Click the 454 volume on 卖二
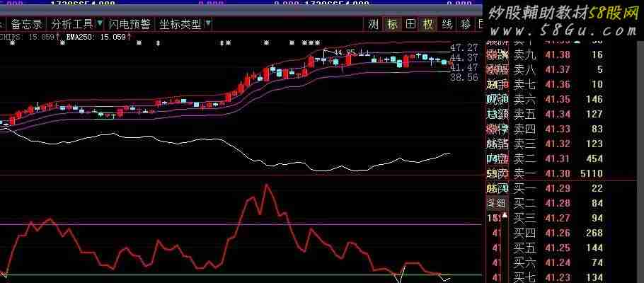This screenshot has width=644, height=283. [x=595, y=159]
